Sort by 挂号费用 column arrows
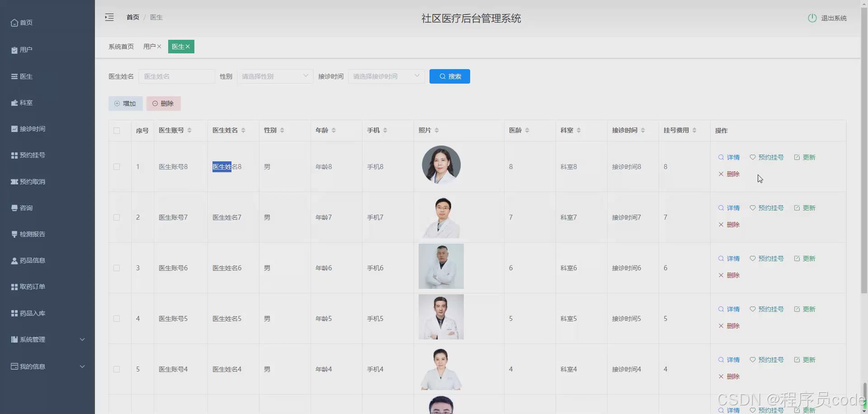 [694, 130]
